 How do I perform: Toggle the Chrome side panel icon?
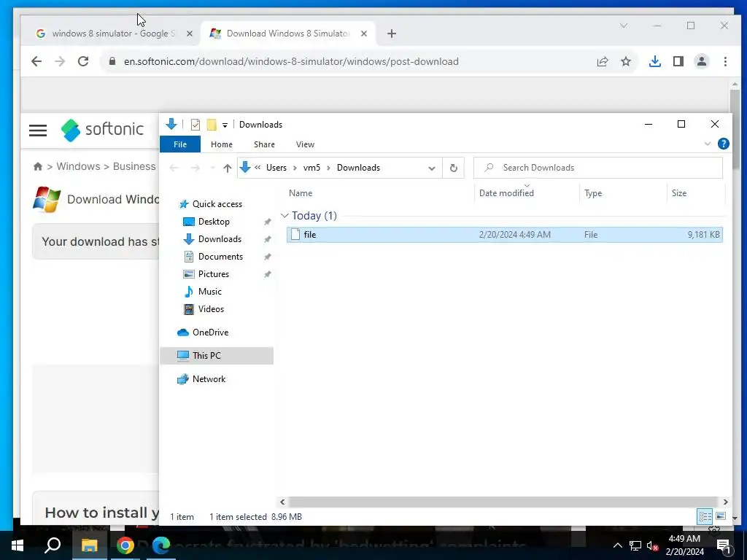pyautogui.click(x=678, y=61)
